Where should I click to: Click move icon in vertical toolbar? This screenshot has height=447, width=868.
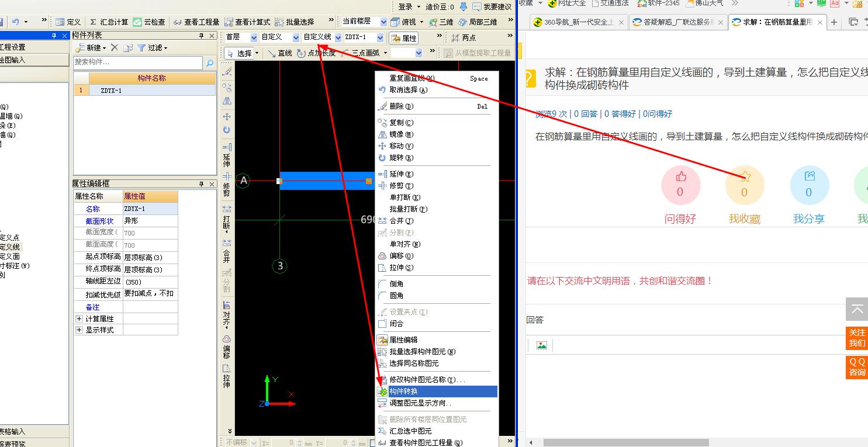coord(227,116)
